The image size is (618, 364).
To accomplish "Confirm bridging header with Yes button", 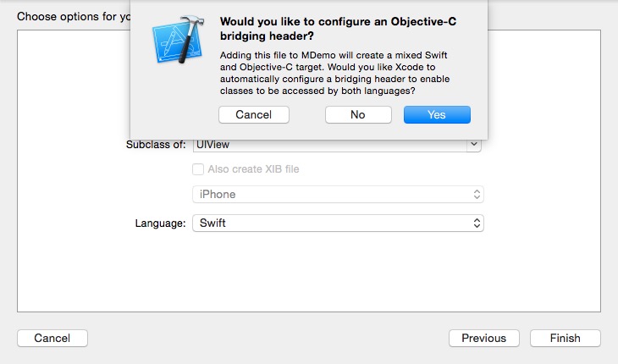I will [x=437, y=114].
